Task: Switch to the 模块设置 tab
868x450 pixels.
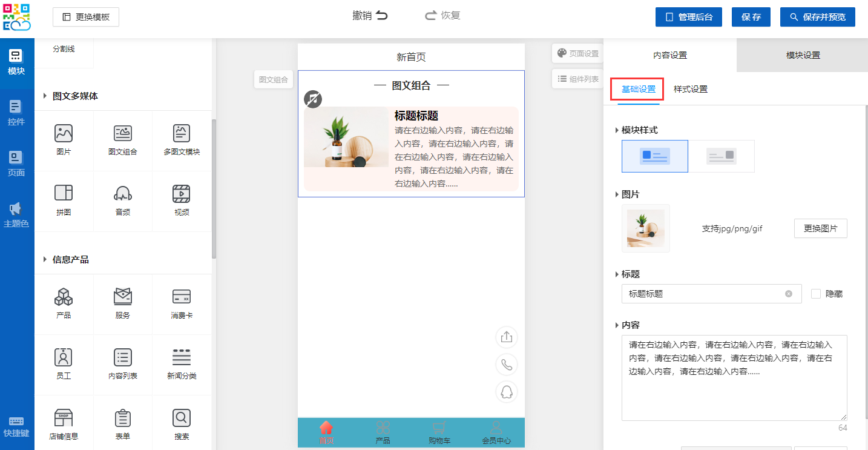Action: point(803,55)
